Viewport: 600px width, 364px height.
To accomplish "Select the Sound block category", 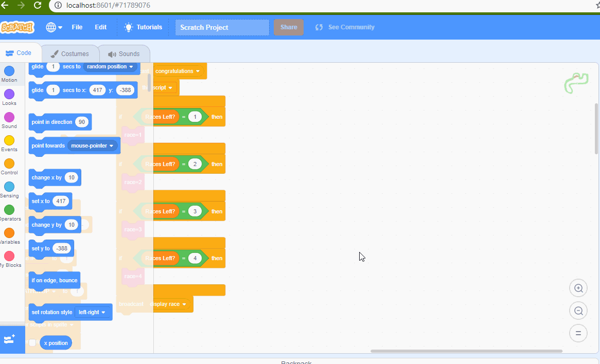I will (x=9, y=120).
